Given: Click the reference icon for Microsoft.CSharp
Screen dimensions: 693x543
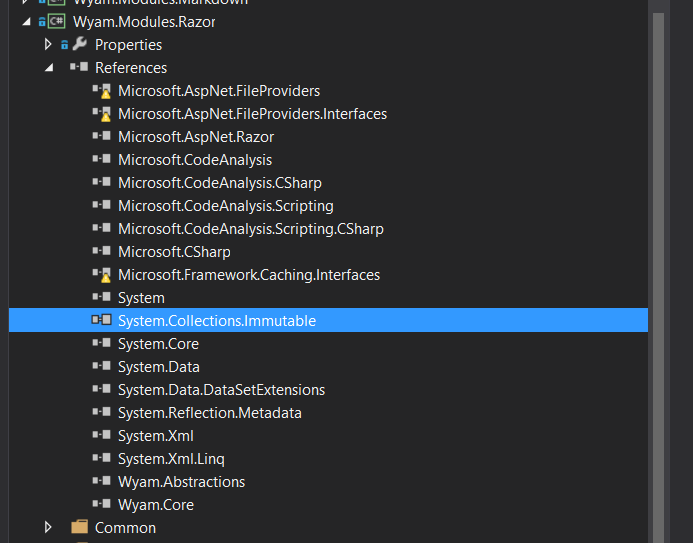Looking at the screenshot, I should click(102, 251).
